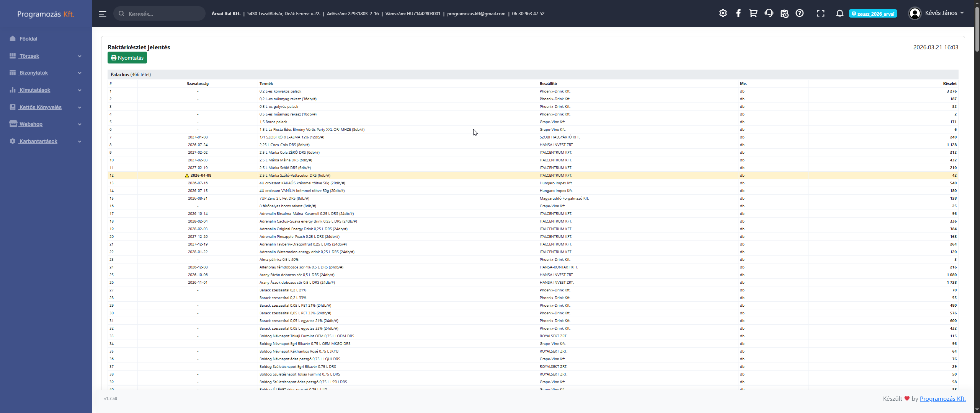
Task: Open the shopping cart icon
Action: coord(753,13)
